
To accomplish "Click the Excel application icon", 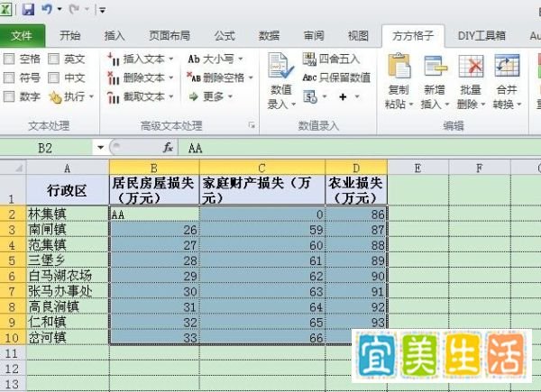I will click(5, 9).
